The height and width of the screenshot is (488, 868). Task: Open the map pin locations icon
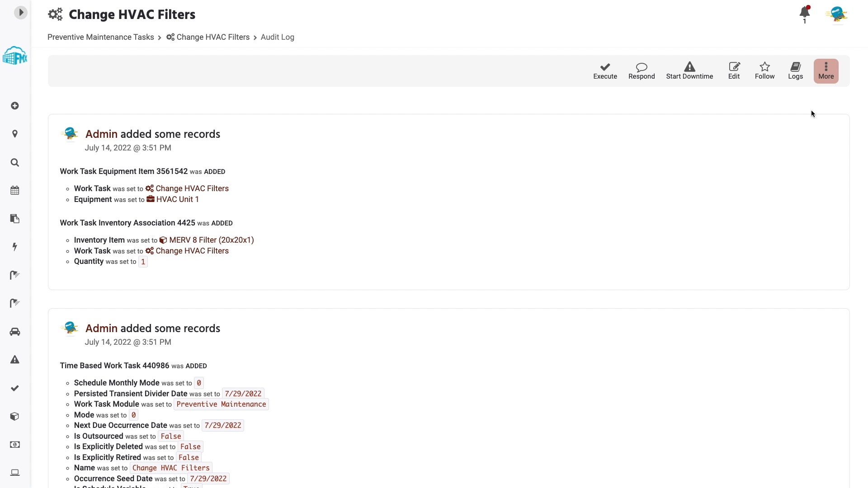15,134
